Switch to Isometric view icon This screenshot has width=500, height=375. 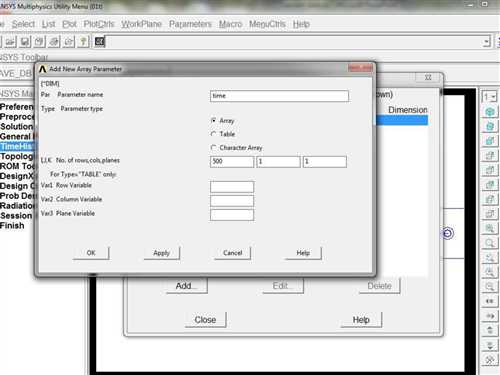(x=490, y=112)
